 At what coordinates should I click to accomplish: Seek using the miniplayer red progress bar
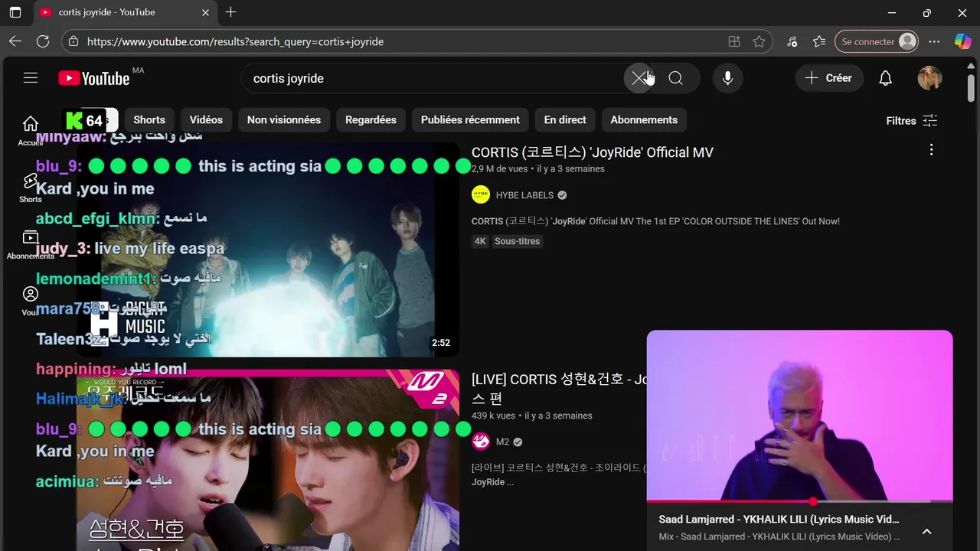[799, 502]
